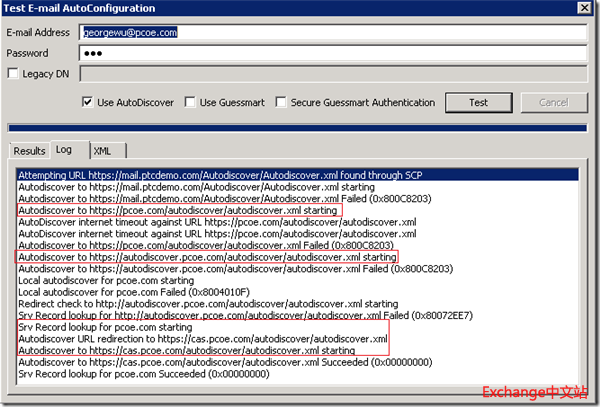This screenshot has height=407, width=600.
Task: Switch to the Results tab
Action: [x=29, y=151]
